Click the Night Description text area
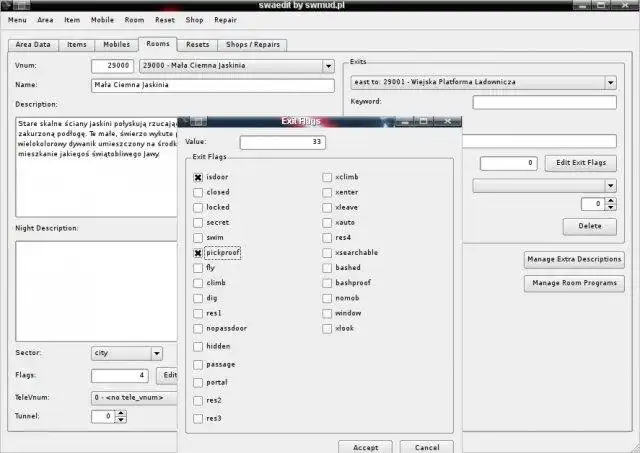This screenshot has width=640, height=453. click(96, 291)
